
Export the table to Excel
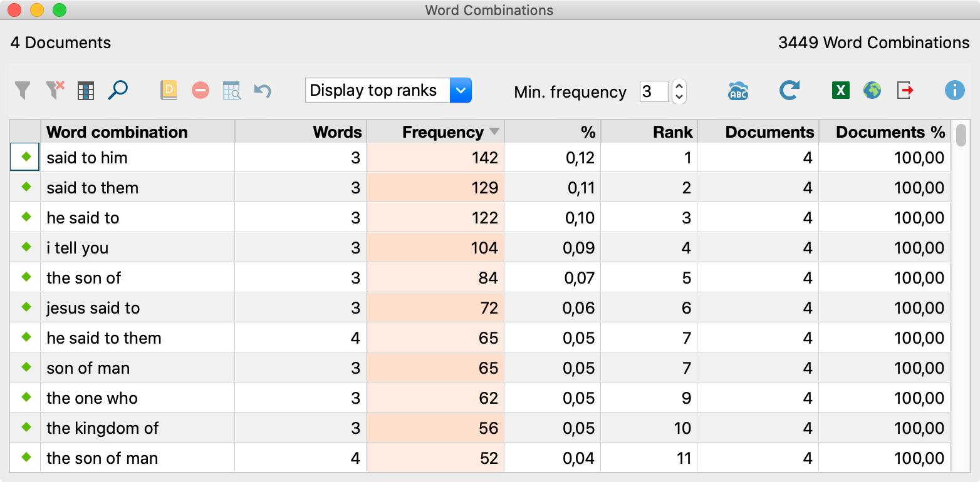point(840,91)
